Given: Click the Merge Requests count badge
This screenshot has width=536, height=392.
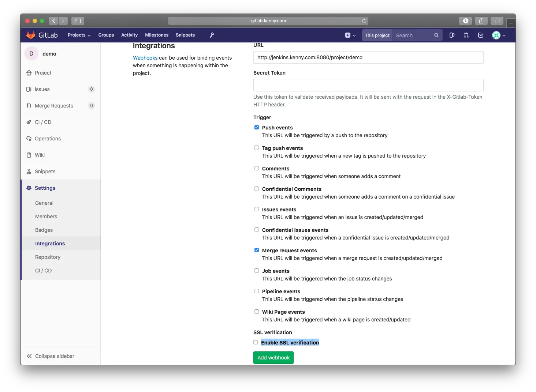Looking at the screenshot, I should click(92, 106).
